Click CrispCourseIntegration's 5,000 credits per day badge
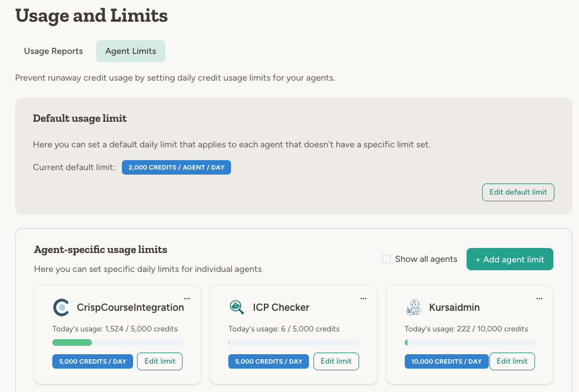 (x=92, y=361)
